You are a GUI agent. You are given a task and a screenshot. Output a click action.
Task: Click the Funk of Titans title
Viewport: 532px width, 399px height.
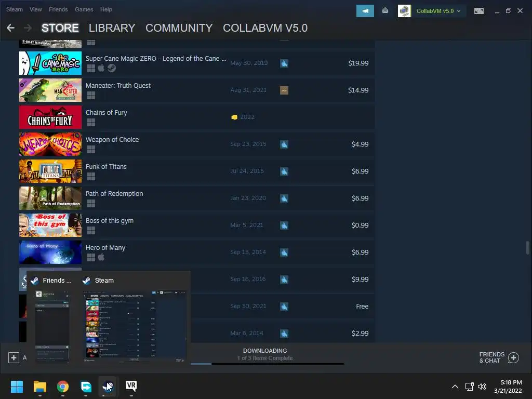tap(106, 167)
